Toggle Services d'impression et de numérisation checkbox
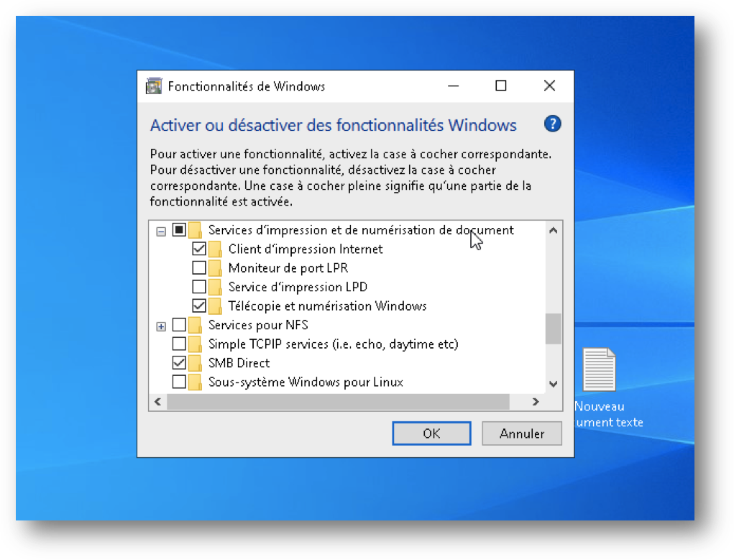The width and height of the screenshot is (734, 560). pyautogui.click(x=179, y=230)
